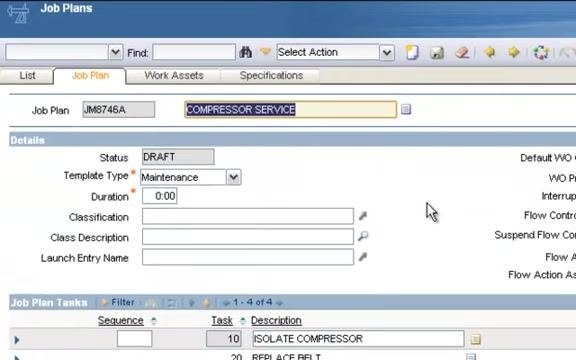
Task: Select the Job Plan tab
Action: 90,76
